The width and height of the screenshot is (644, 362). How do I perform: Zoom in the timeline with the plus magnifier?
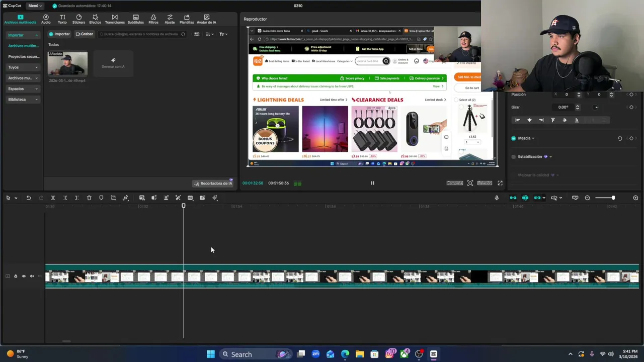[x=635, y=198]
